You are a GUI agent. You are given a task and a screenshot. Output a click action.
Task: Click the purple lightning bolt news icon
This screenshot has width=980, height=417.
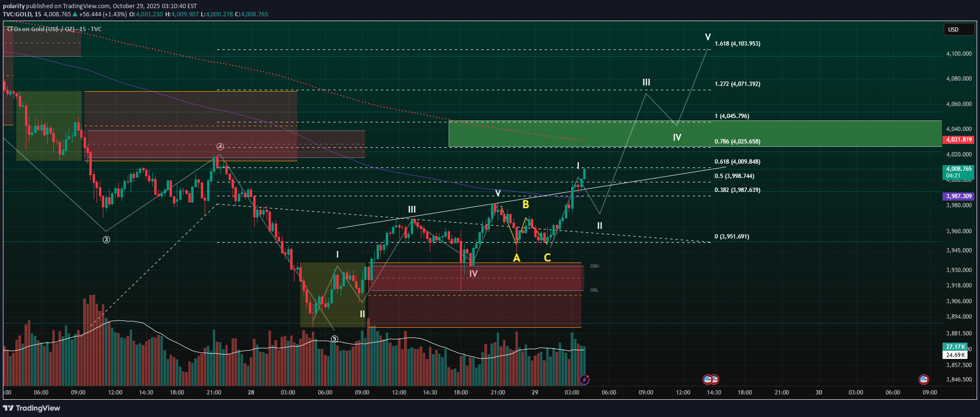tap(584, 380)
